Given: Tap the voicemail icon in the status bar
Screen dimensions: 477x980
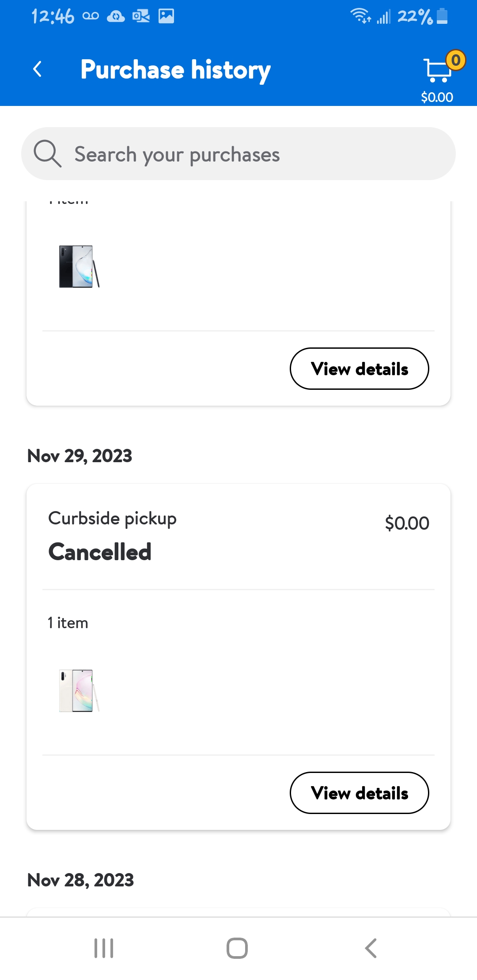Looking at the screenshot, I should (91, 16).
